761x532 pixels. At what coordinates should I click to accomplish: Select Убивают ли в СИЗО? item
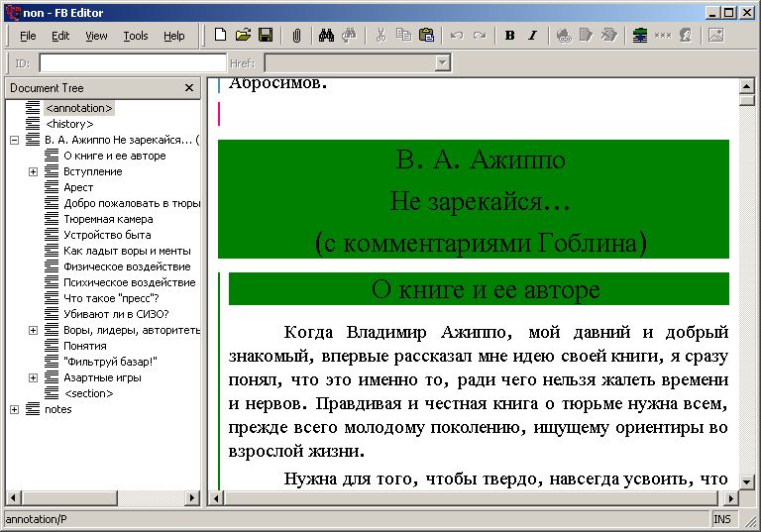click(x=116, y=314)
